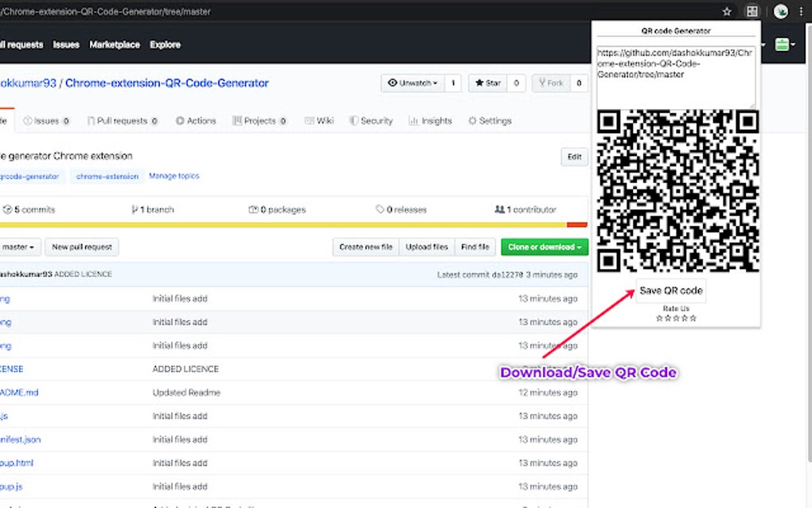Image resolution: width=812 pixels, height=508 pixels.
Task: Click the bookmark star in address bar
Action: [x=726, y=11]
